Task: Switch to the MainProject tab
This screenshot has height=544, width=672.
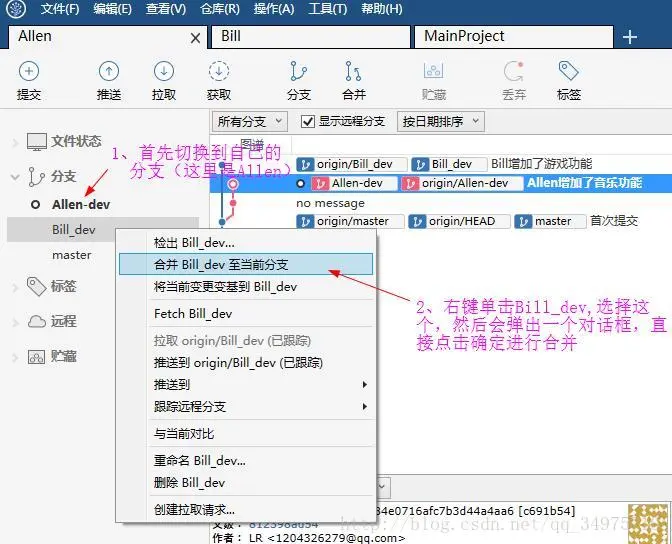Action: click(x=514, y=37)
